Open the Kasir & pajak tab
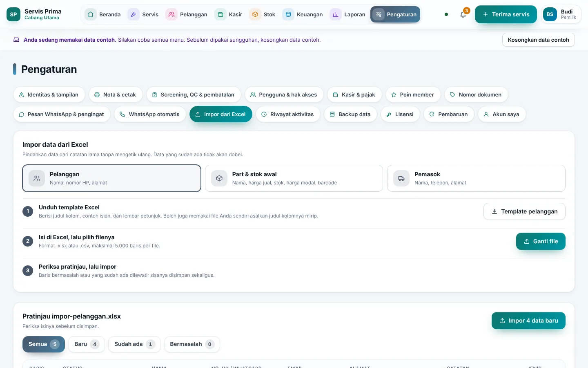 354,94
